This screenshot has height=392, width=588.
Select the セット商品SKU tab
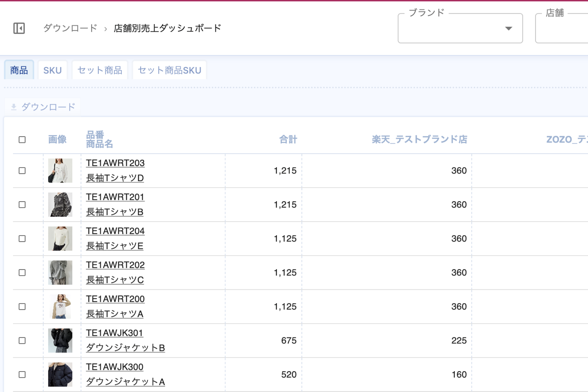click(x=169, y=70)
